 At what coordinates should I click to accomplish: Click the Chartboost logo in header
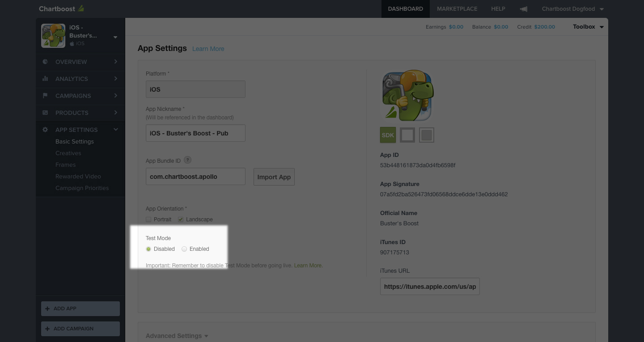61,8
